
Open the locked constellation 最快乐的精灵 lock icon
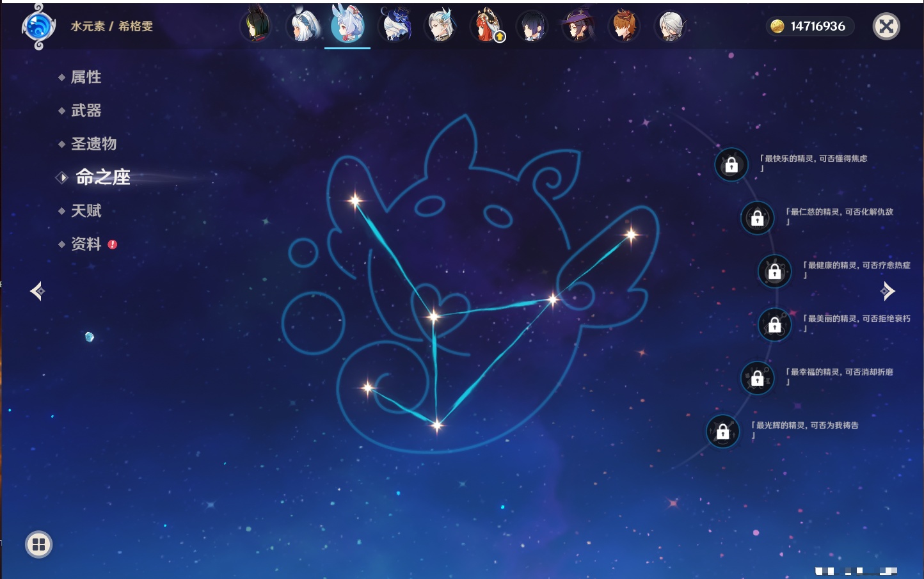tap(731, 165)
